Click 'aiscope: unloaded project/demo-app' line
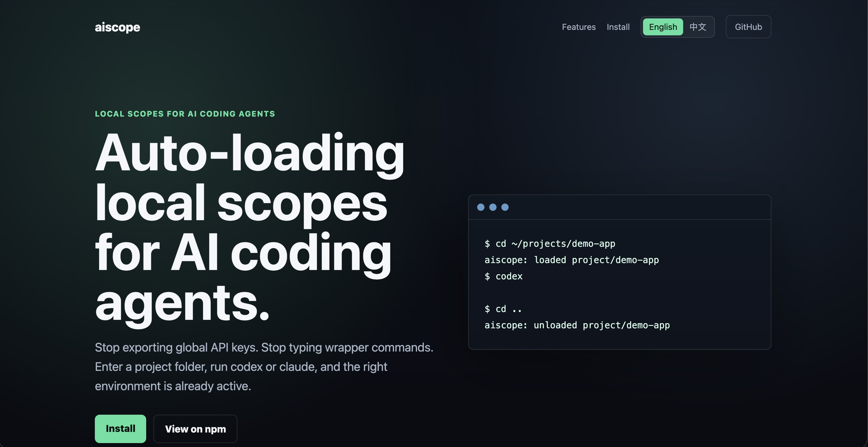Screen dimensions: 868x447 (577, 325)
